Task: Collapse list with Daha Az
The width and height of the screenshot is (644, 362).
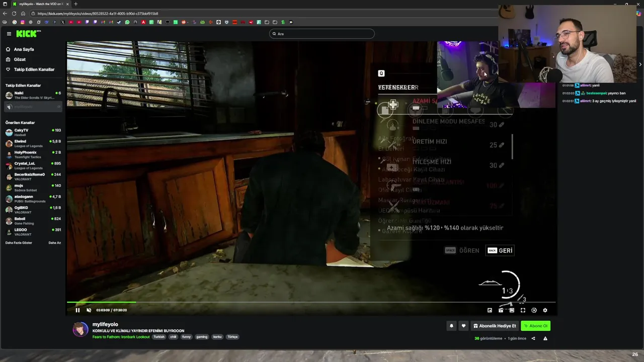Action: point(54,243)
